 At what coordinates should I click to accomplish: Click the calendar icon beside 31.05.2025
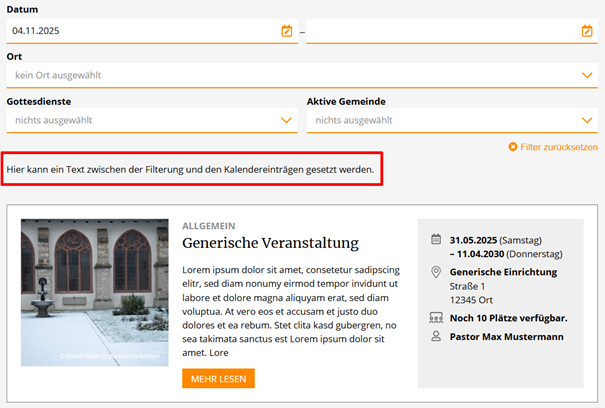tap(436, 240)
